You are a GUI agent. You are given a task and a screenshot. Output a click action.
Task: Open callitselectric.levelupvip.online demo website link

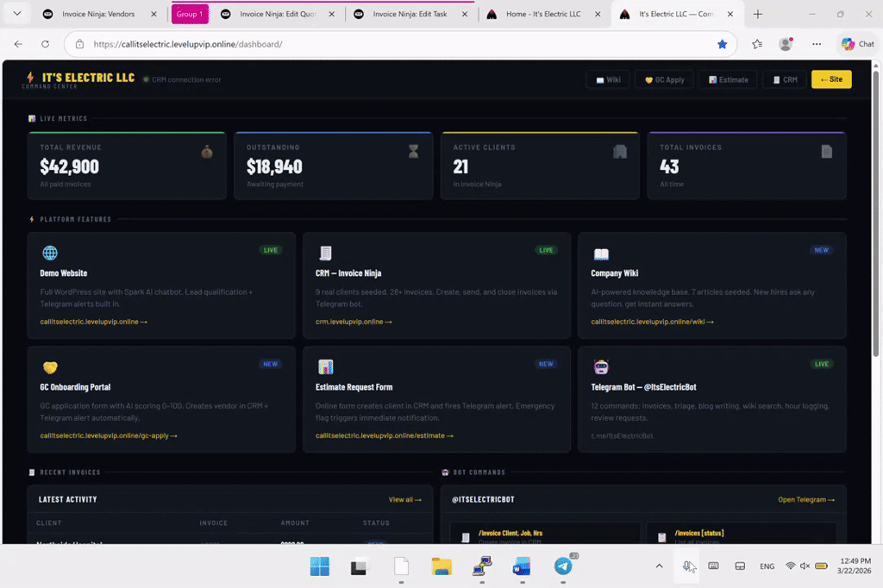[x=93, y=322]
